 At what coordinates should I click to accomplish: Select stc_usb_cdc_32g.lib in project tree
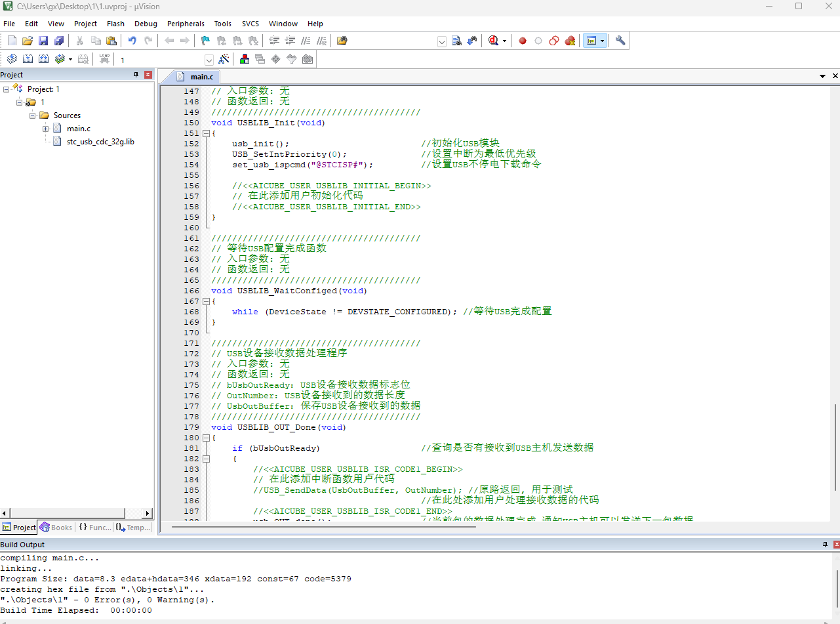click(x=100, y=142)
